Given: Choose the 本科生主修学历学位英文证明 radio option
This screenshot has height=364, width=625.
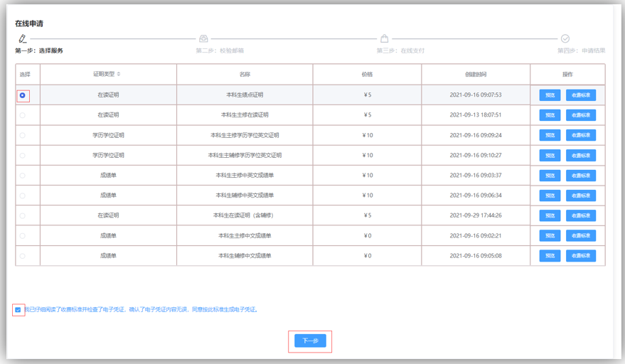Looking at the screenshot, I should (23, 135).
